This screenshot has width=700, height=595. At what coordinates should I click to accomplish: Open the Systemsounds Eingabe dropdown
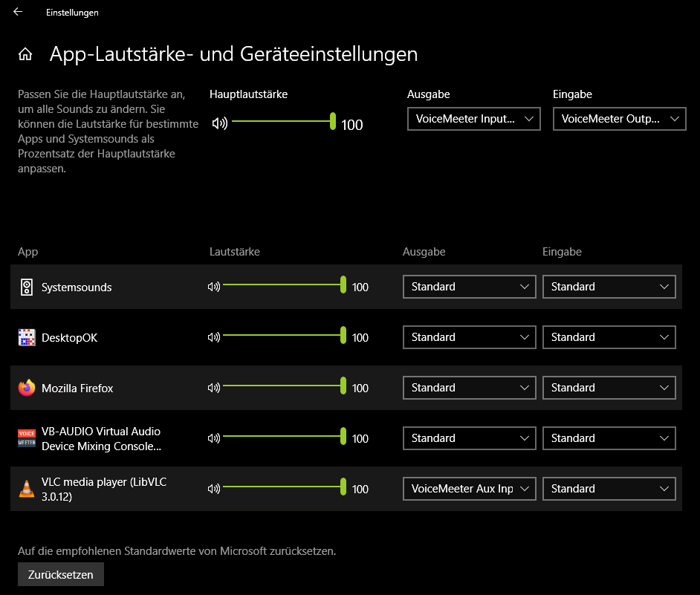(609, 287)
